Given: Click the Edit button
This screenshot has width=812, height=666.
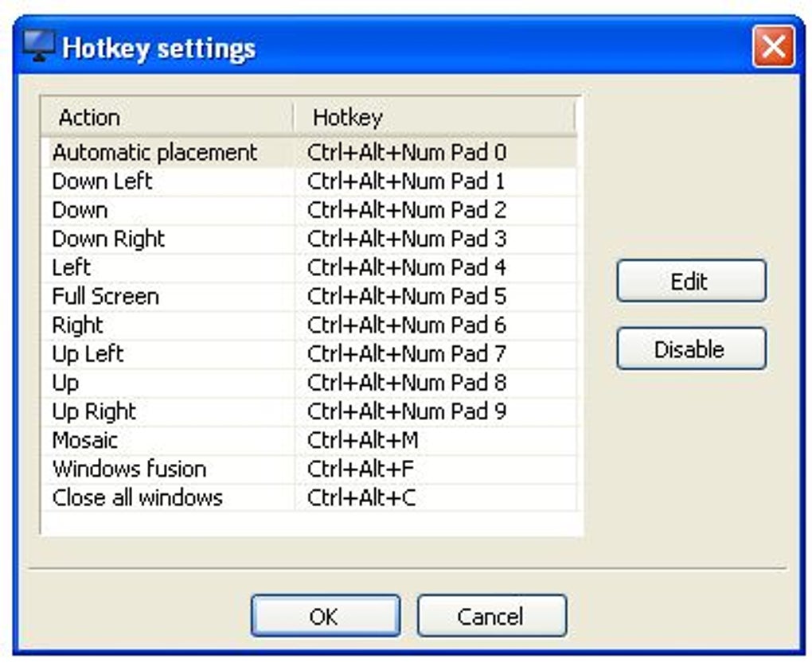Looking at the screenshot, I should [691, 281].
